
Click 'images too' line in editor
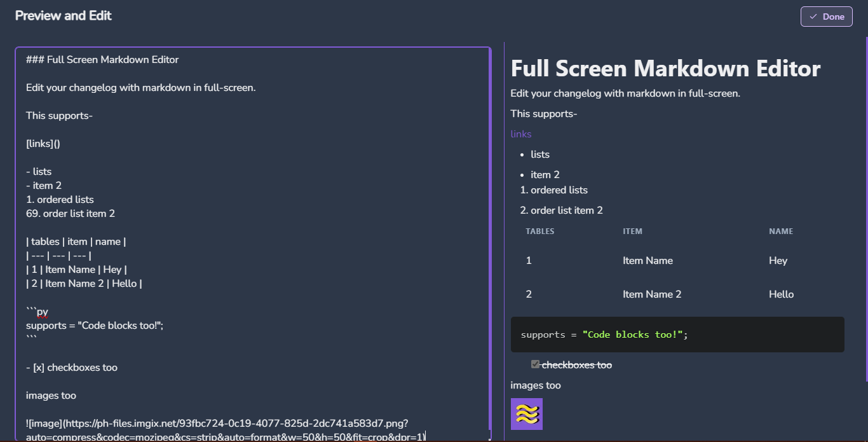[51, 396]
